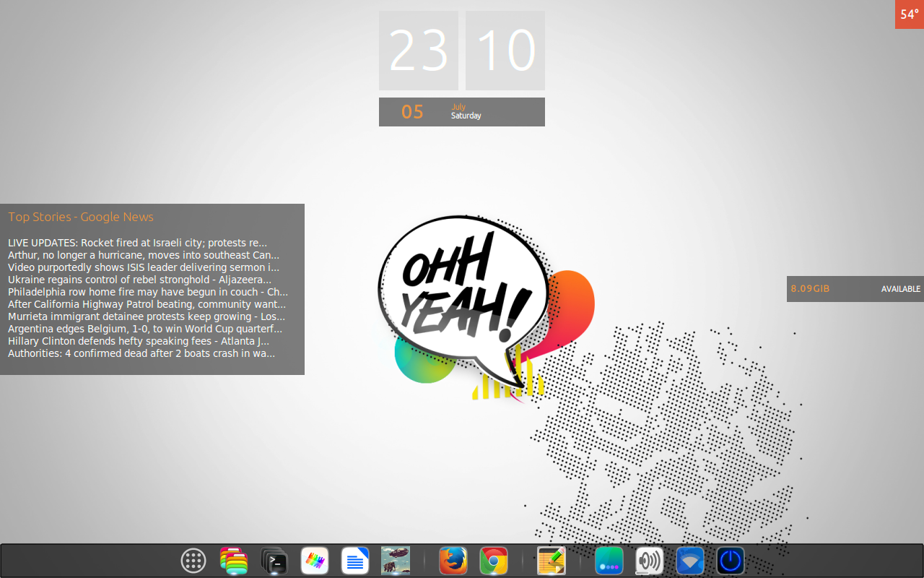Screen dimensions: 924x578
Task: Open the Arthur no longer a hurricane story
Action: 144,255
